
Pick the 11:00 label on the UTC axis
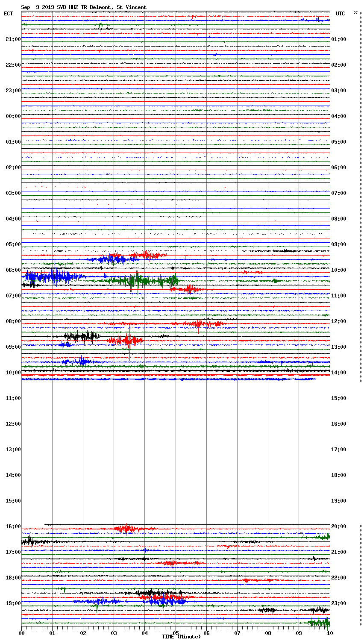point(339,296)
